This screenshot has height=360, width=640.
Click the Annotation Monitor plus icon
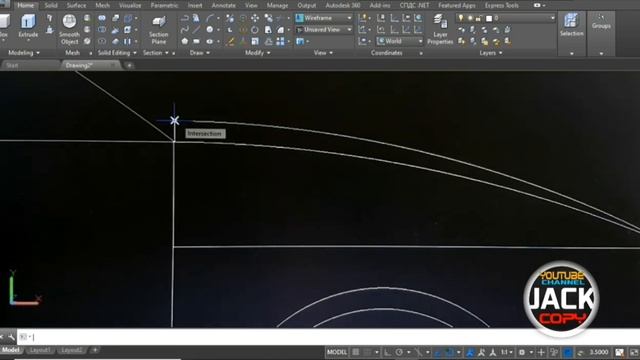[x=541, y=352]
